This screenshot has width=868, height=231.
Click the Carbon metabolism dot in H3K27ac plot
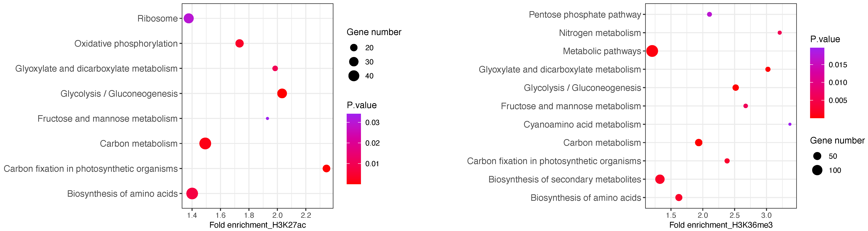tap(205, 143)
